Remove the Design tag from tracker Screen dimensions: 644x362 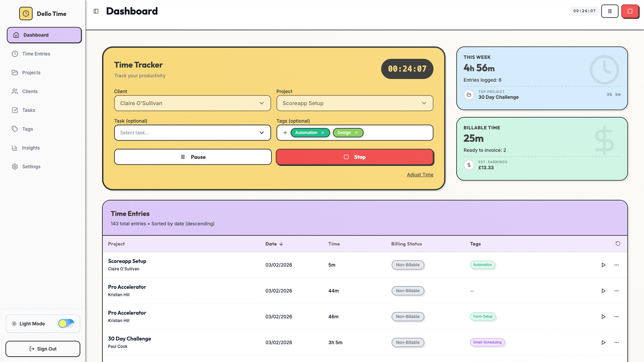356,133
